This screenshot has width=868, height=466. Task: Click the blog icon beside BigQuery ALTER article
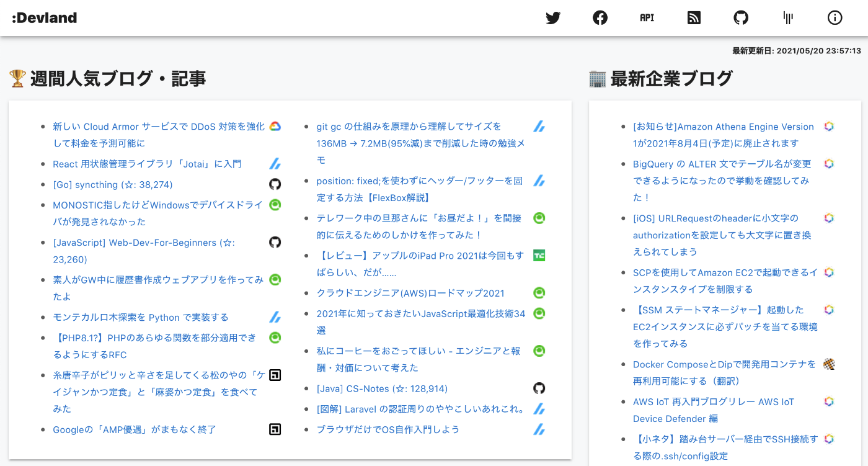point(829,164)
